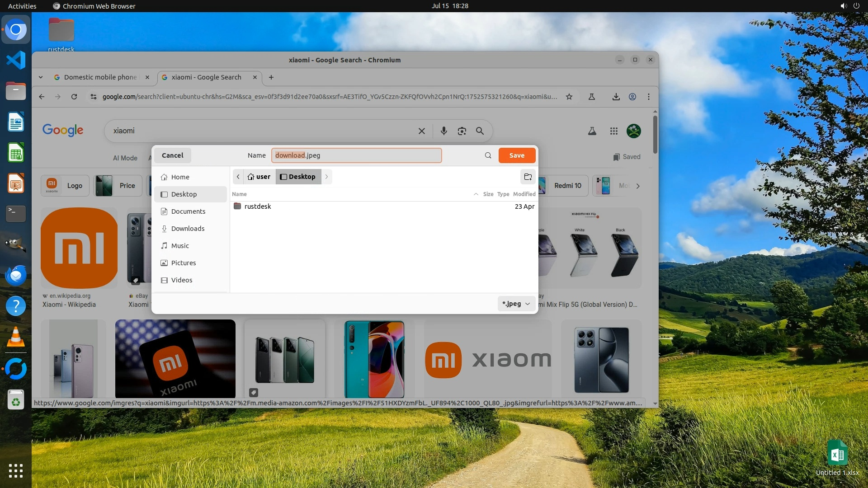
Task: Open the *.jpeg file type dropdown
Action: [516, 304]
